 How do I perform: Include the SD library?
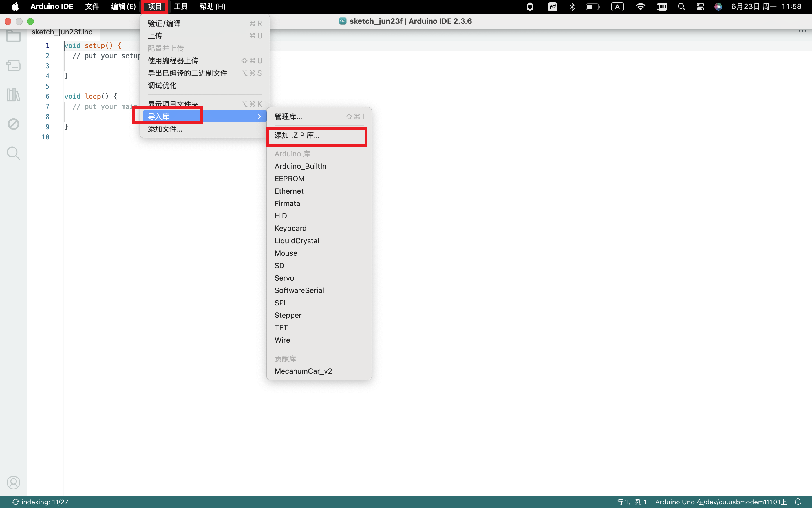coord(319,265)
